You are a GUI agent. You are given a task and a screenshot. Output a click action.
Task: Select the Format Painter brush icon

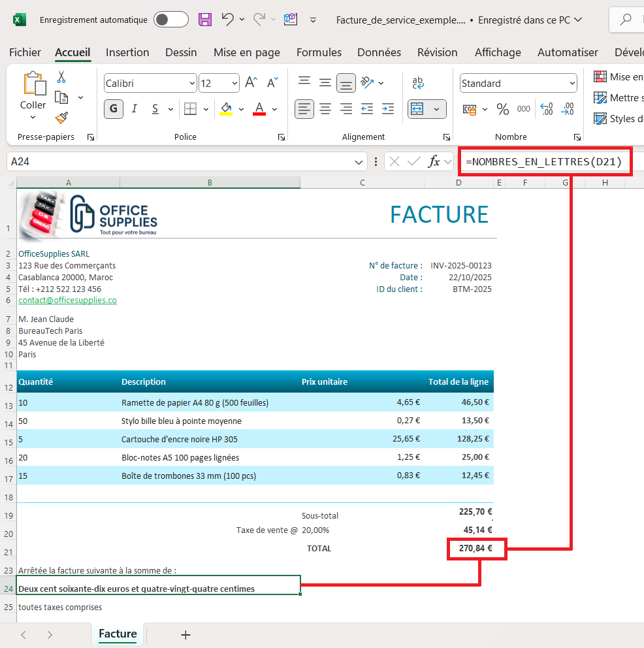point(61,118)
